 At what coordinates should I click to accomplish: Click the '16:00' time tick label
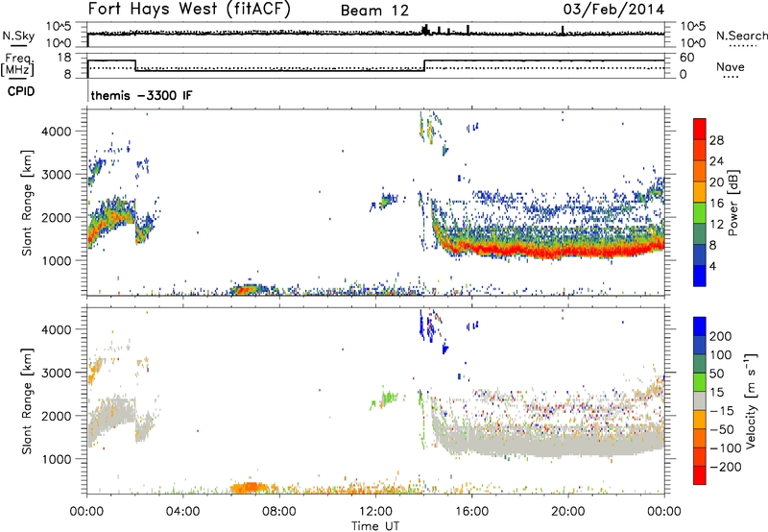[x=471, y=512]
